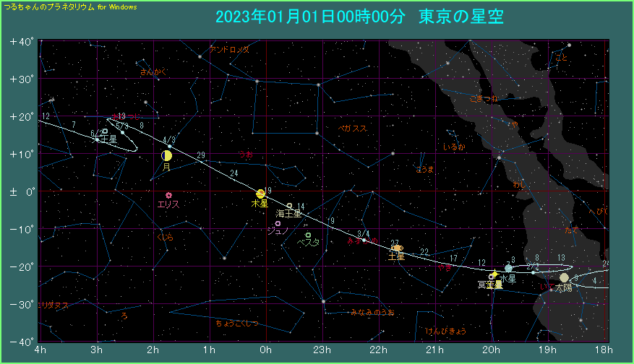
Task: Click the Mercury (水星) planet icon
Action: (509, 268)
